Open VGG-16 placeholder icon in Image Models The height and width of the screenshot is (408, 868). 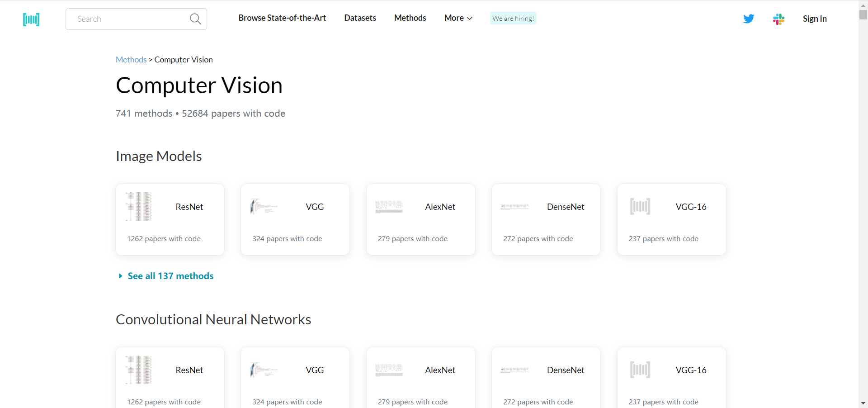tap(640, 207)
